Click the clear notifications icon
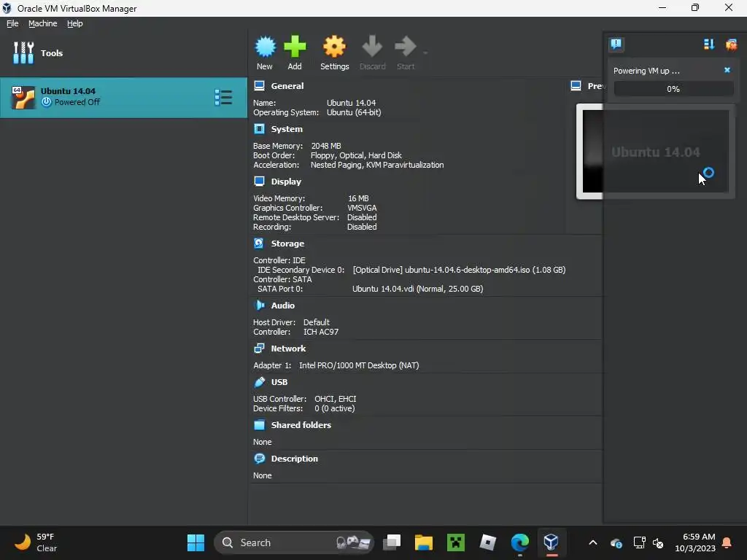This screenshot has width=747, height=560. pos(731,44)
